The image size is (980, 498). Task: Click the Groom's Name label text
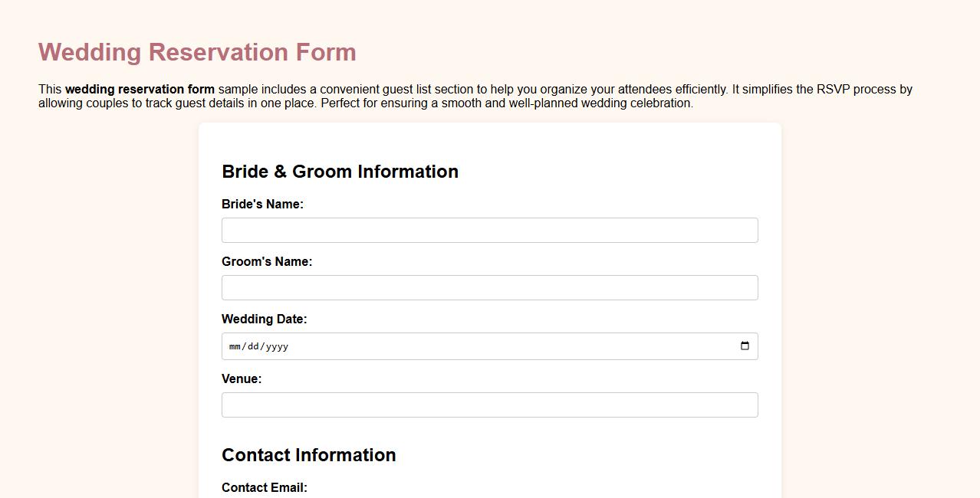click(x=267, y=261)
